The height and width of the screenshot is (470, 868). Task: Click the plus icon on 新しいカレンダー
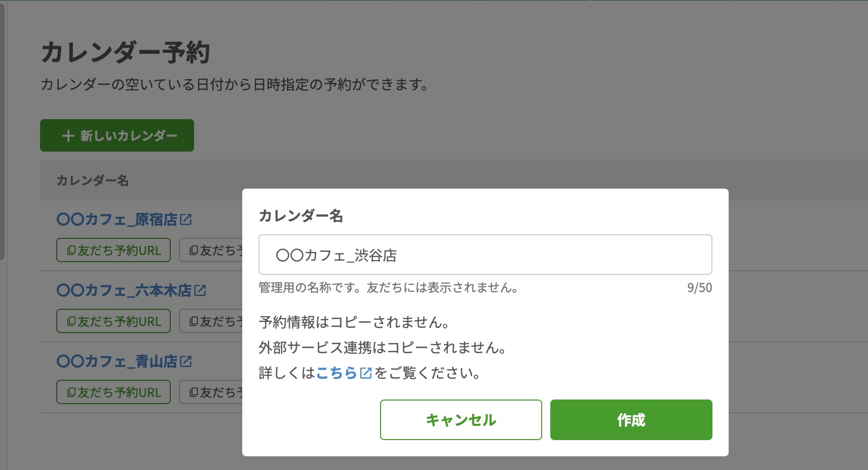68,136
